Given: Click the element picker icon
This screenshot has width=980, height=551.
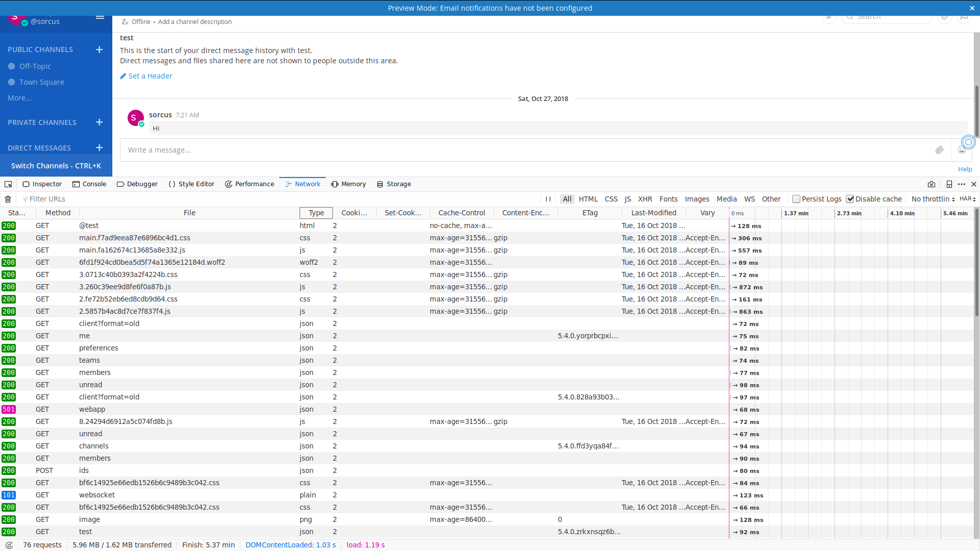Looking at the screenshot, I should (8, 184).
